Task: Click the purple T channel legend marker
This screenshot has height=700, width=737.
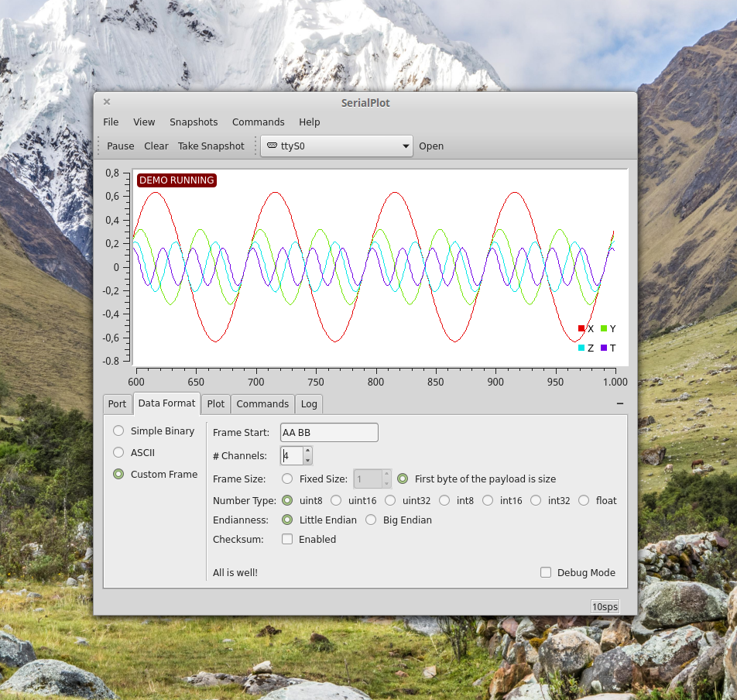Action: pyautogui.click(x=604, y=348)
